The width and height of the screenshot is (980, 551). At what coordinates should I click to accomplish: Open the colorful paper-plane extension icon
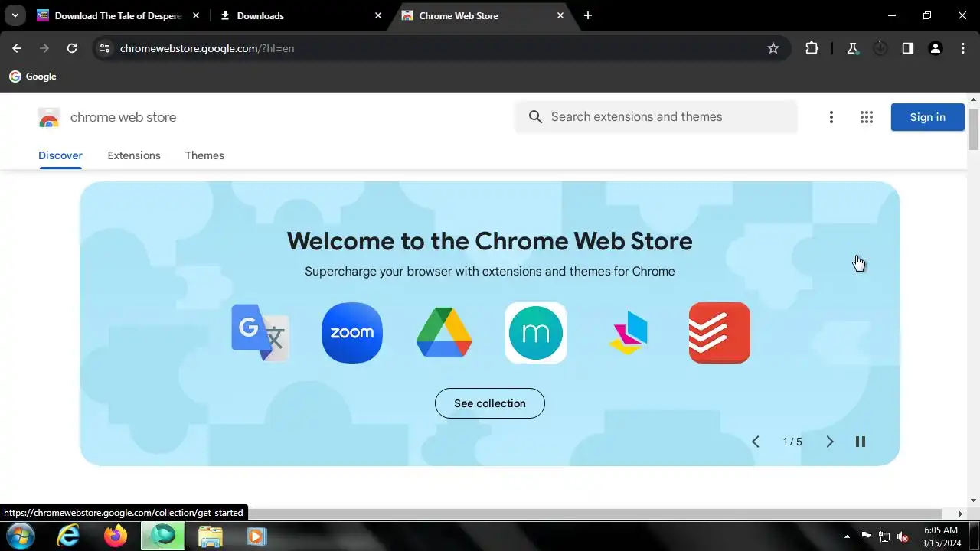[628, 333]
